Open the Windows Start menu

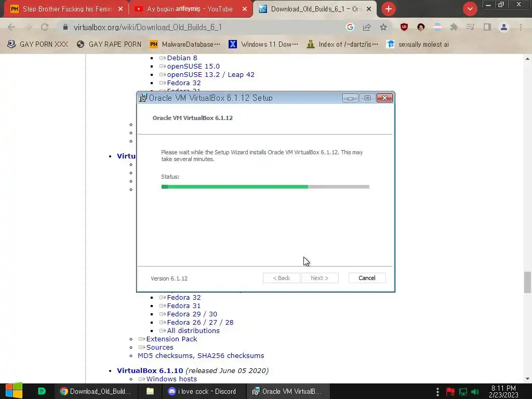click(x=14, y=391)
